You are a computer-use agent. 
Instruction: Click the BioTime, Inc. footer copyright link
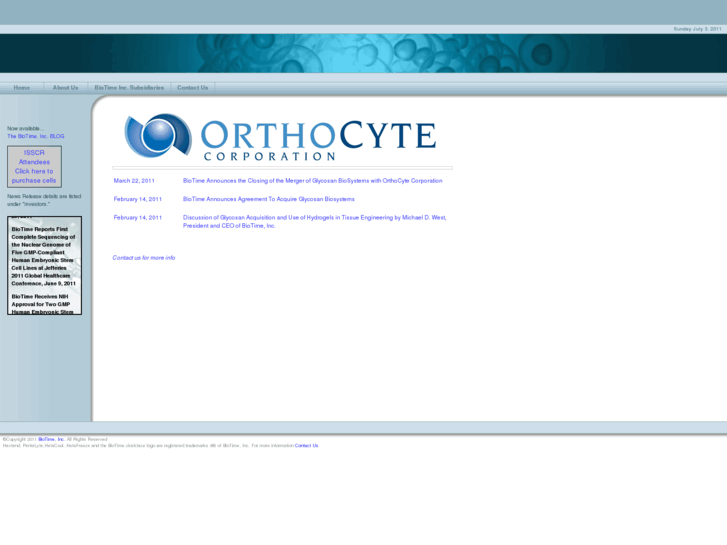coord(51,439)
